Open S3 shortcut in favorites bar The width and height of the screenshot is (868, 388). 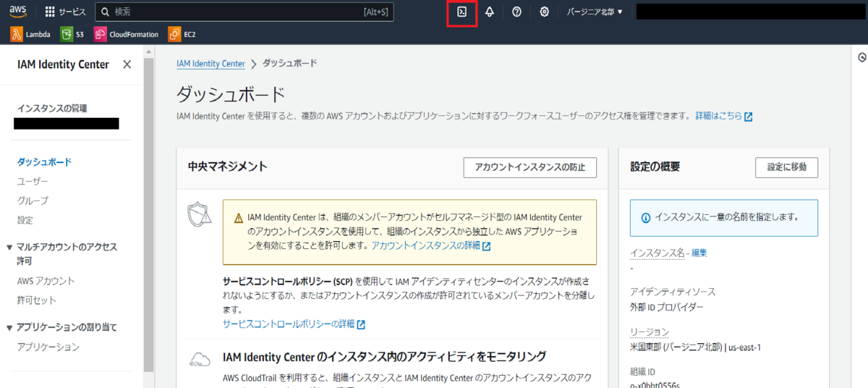[72, 34]
